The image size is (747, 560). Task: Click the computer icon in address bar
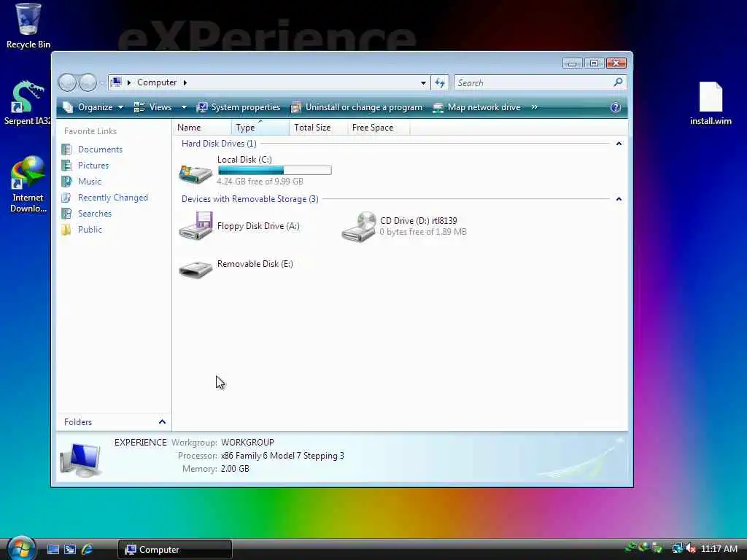point(116,82)
